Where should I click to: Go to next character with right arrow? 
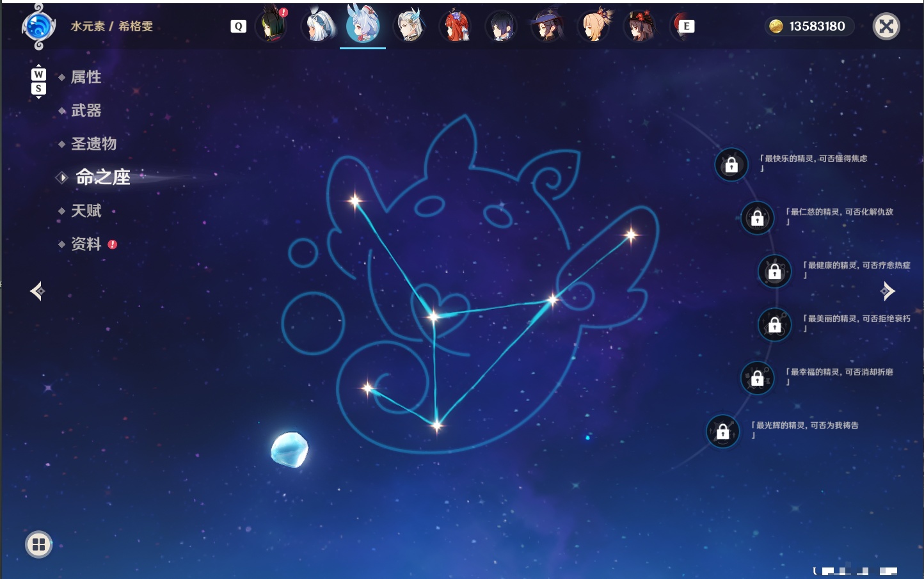click(x=887, y=291)
